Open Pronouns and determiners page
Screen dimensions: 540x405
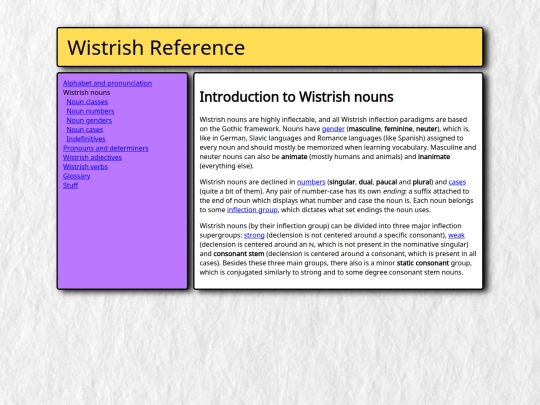pos(106,148)
